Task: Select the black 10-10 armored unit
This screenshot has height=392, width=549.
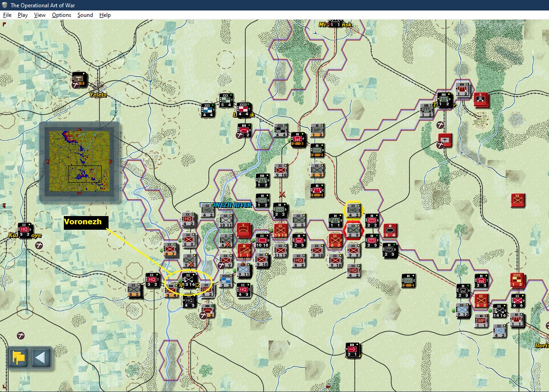Action: (x=262, y=240)
